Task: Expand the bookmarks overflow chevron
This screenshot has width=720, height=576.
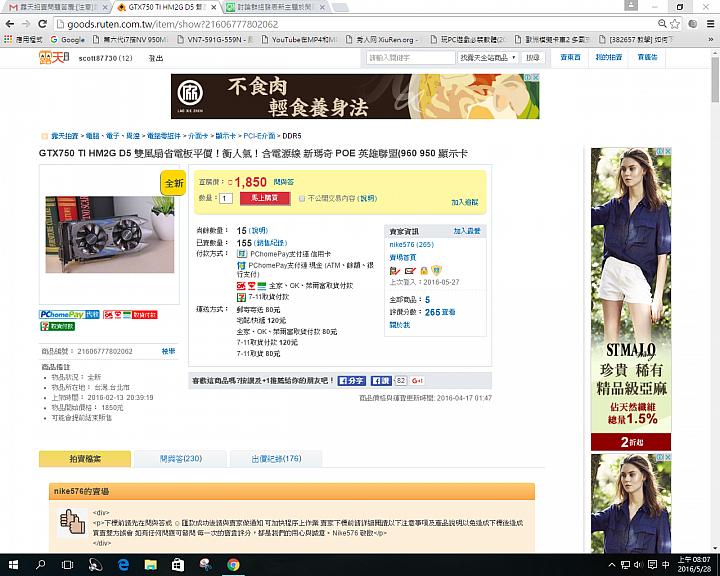Action: [711, 40]
